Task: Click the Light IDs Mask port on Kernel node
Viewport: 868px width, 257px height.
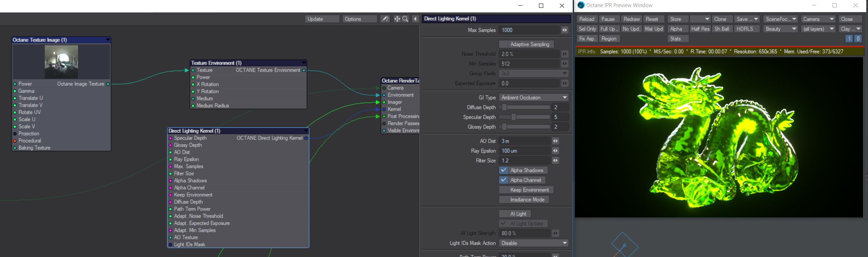Action: 171,245
